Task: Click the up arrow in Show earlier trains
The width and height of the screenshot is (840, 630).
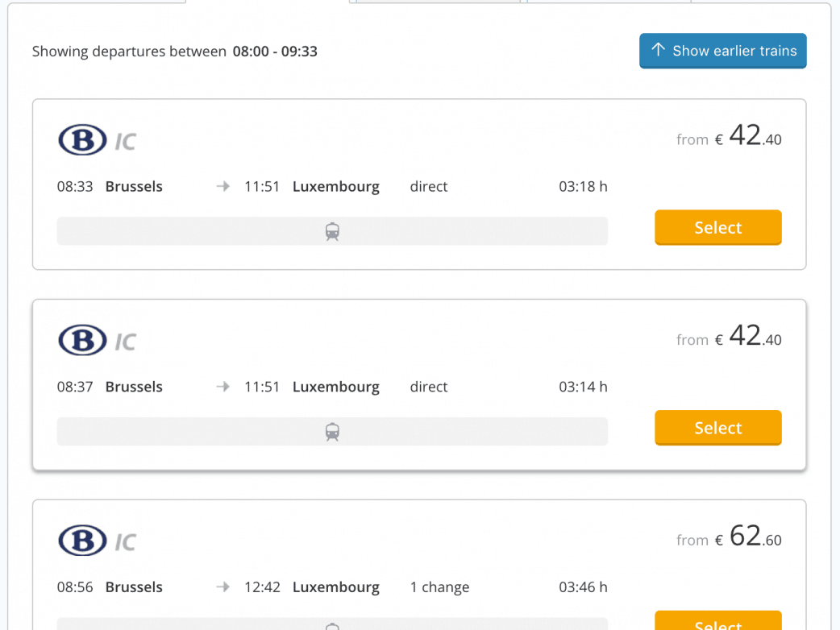Action: pos(658,50)
